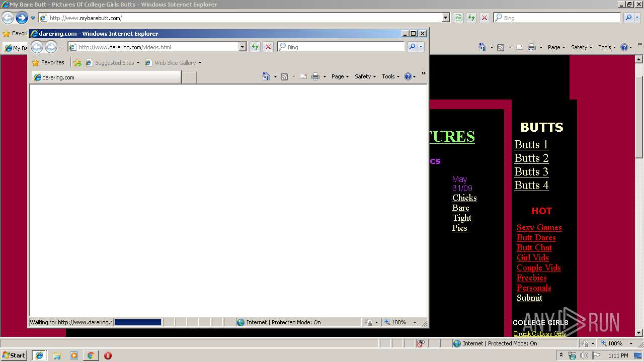Image resolution: width=644 pixels, height=362 pixels.
Task: Click search magnifier in darering.com window
Action: click(412, 47)
